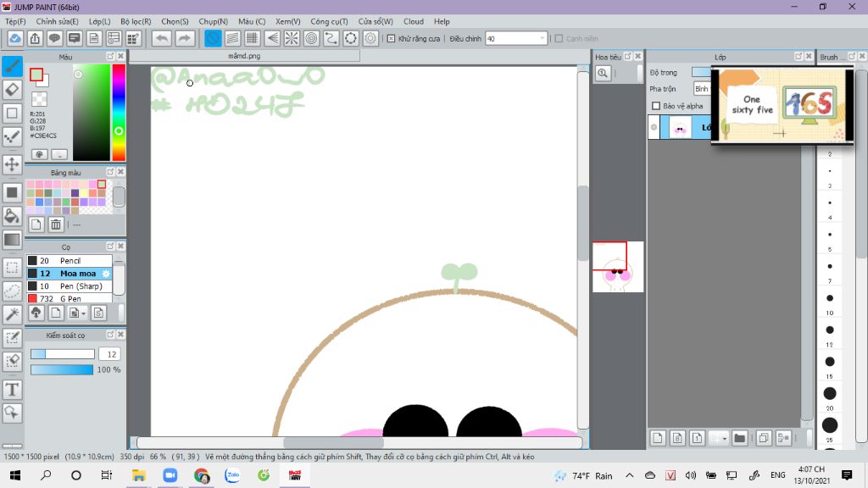Image resolution: width=868 pixels, height=488 pixels.
Task: Select the Pencil brush in list
Action: click(70, 261)
